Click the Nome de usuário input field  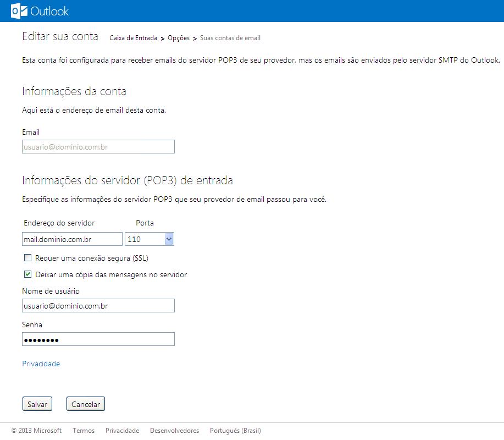pyautogui.click(x=98, y=306)
